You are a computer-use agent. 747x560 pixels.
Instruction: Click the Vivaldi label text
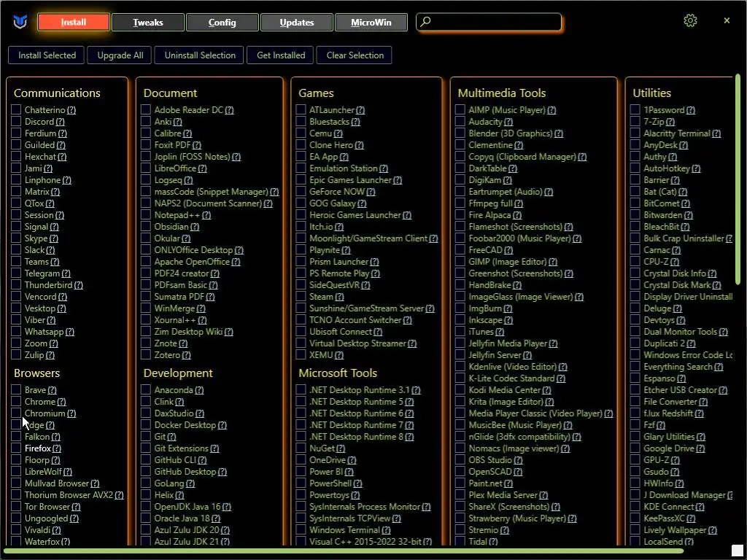37,530
